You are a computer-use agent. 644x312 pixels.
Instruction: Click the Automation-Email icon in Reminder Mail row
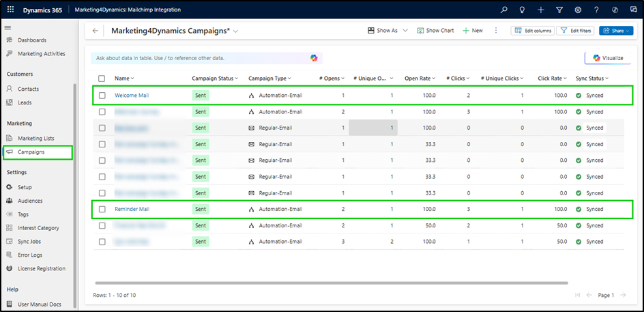[x=252, y=209]
